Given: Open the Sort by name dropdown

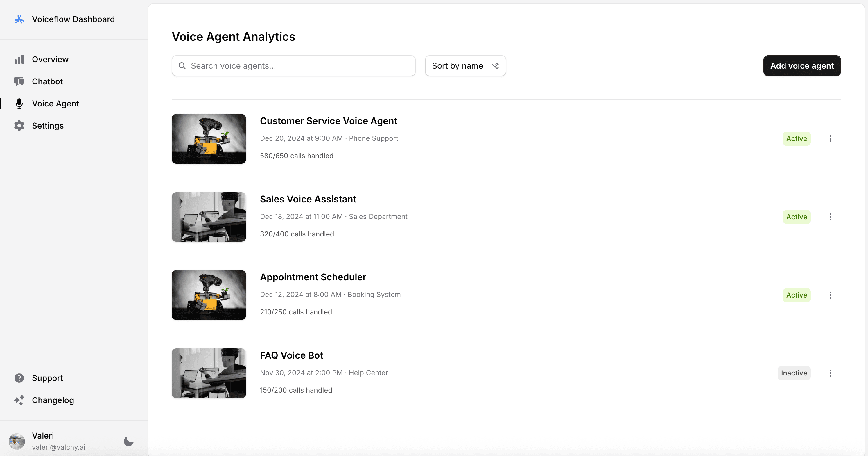Looking at the screenshot, I should tap(465, 66).
